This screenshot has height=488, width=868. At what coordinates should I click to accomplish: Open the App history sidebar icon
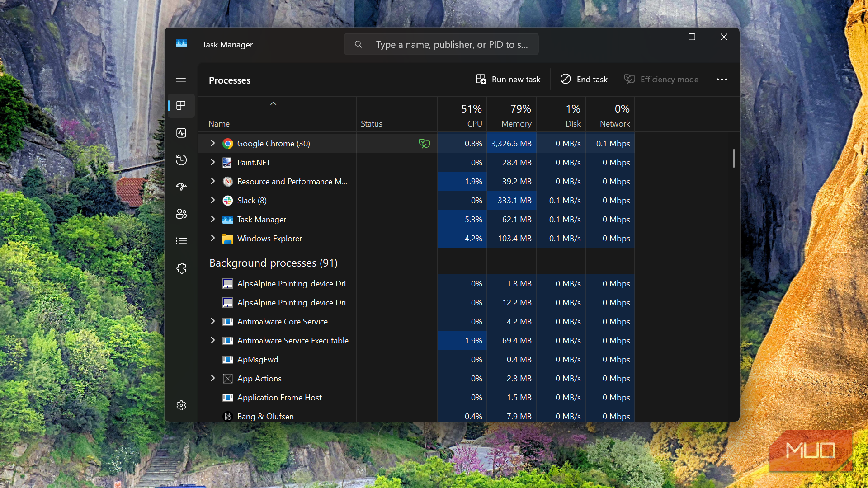(181, 160)
